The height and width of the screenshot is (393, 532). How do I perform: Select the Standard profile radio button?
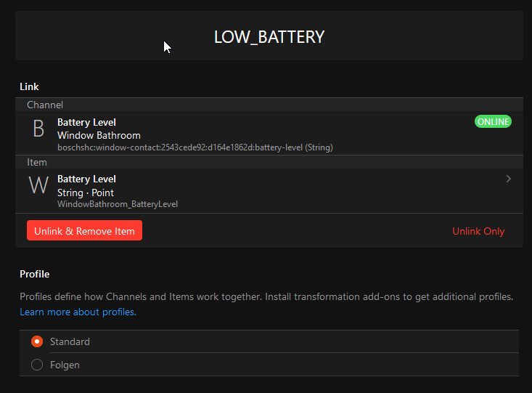37,341
